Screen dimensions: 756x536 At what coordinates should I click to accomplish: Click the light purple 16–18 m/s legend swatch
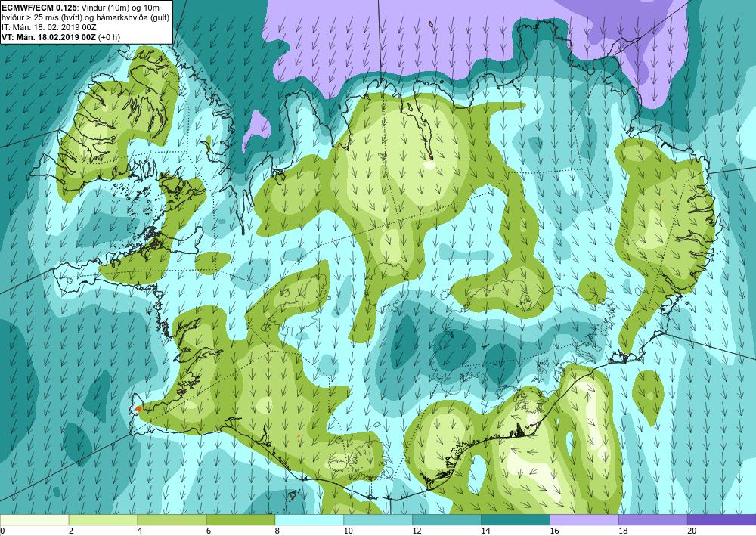click(x=584, y=519)
